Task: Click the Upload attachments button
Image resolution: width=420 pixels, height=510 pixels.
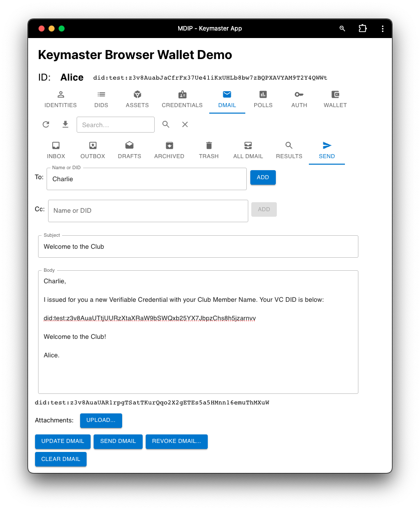Action: tap(101, 420)
